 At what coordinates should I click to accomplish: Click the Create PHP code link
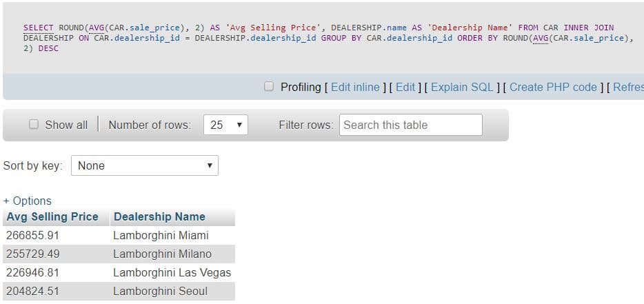coord(553,87)
